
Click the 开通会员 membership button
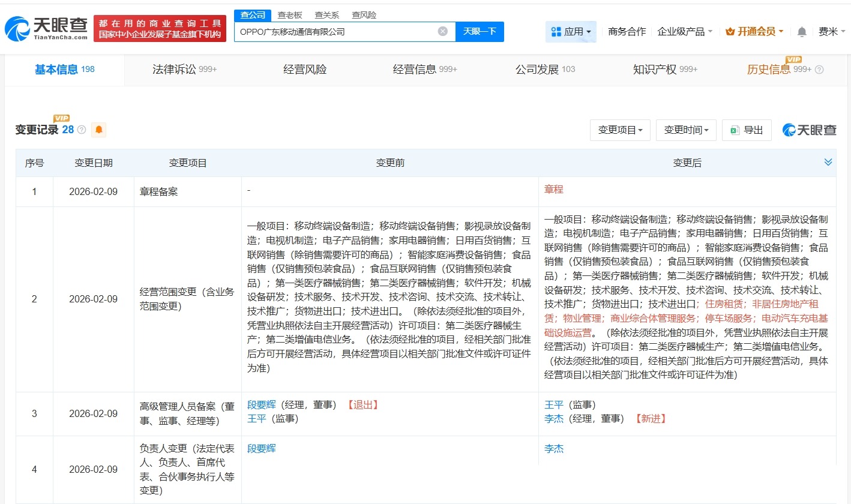(754, 31)
